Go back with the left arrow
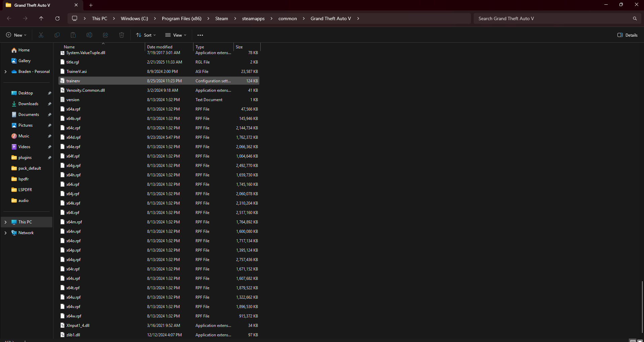This screenshot has width=644, height=342. 9,18
